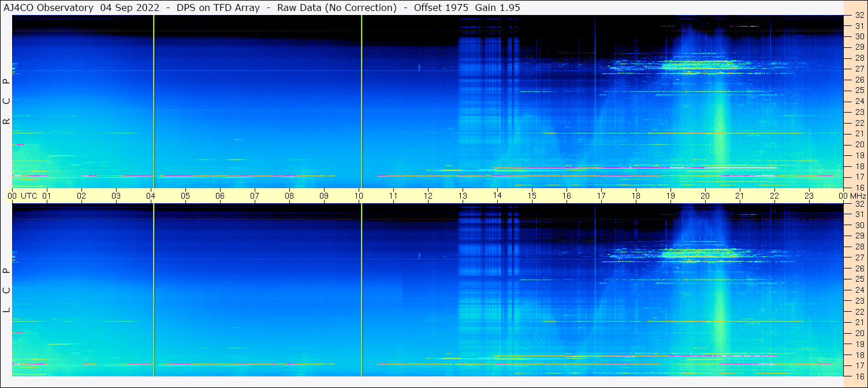Click hour label "14" on UTC axis
Image resolution: width=868 pixels, height=388 pixels.
click(x=497, y=196)
